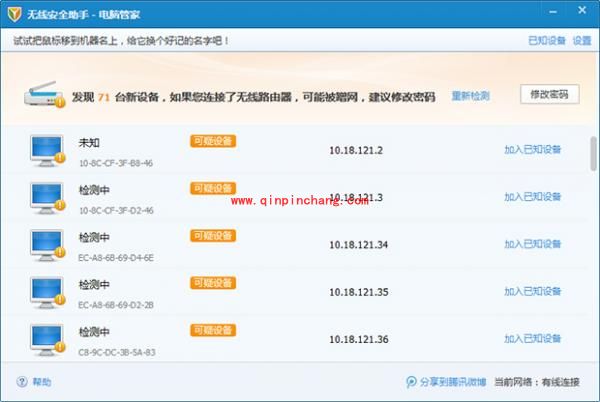
Task: Click IP address 10.18.121.35
Action: [359, 292]
